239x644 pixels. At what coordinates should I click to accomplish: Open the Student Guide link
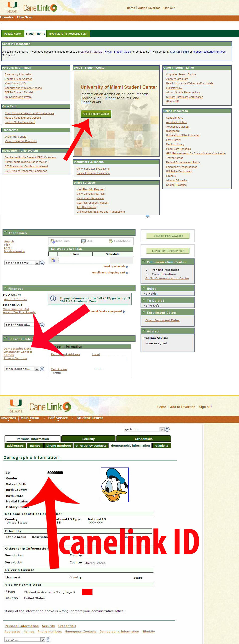coord(122,52)
